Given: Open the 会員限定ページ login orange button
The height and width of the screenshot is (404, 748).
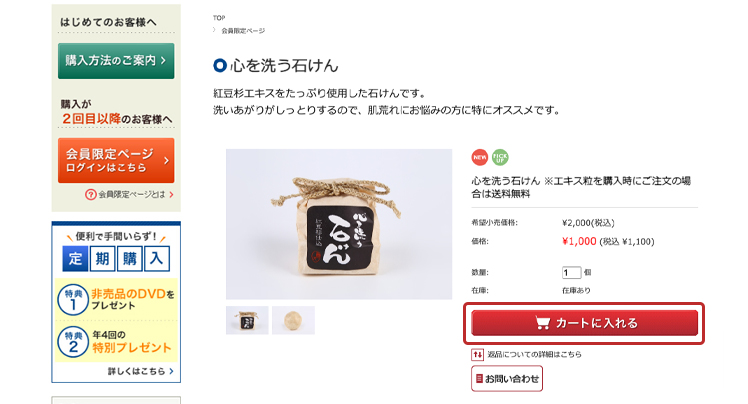Looking at the screenshot, I should [116, 161].
